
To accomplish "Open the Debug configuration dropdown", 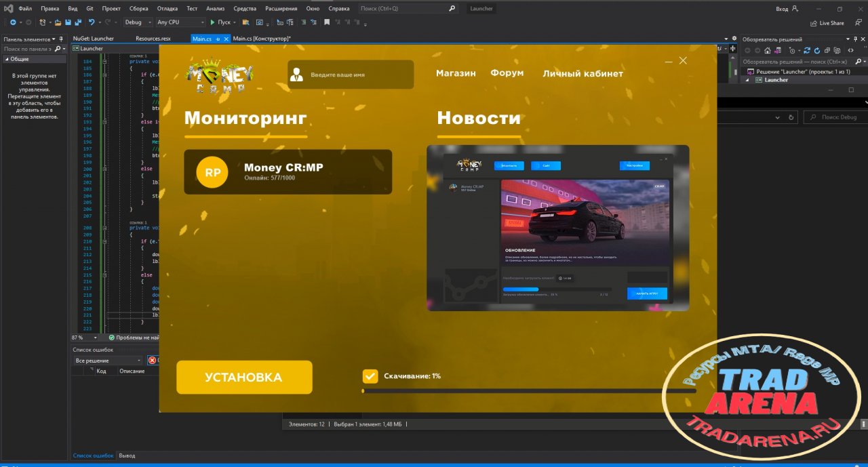I will tap(138, 22).
